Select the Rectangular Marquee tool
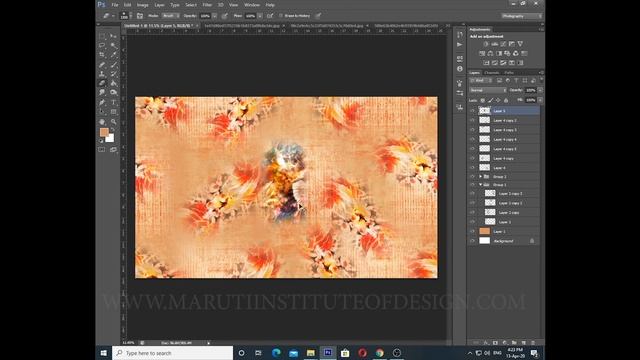This screenshot has width=640, height=360. [102, 36]
